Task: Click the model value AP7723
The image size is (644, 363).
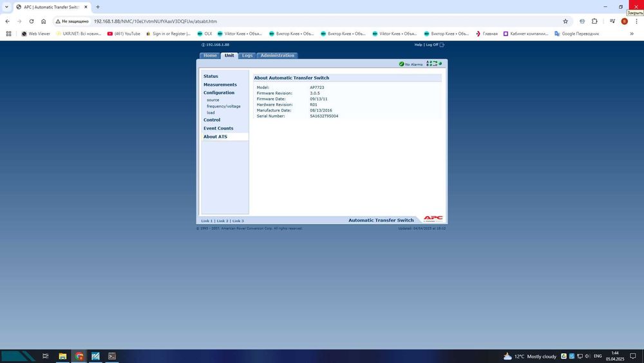Action: click(317, 88)
